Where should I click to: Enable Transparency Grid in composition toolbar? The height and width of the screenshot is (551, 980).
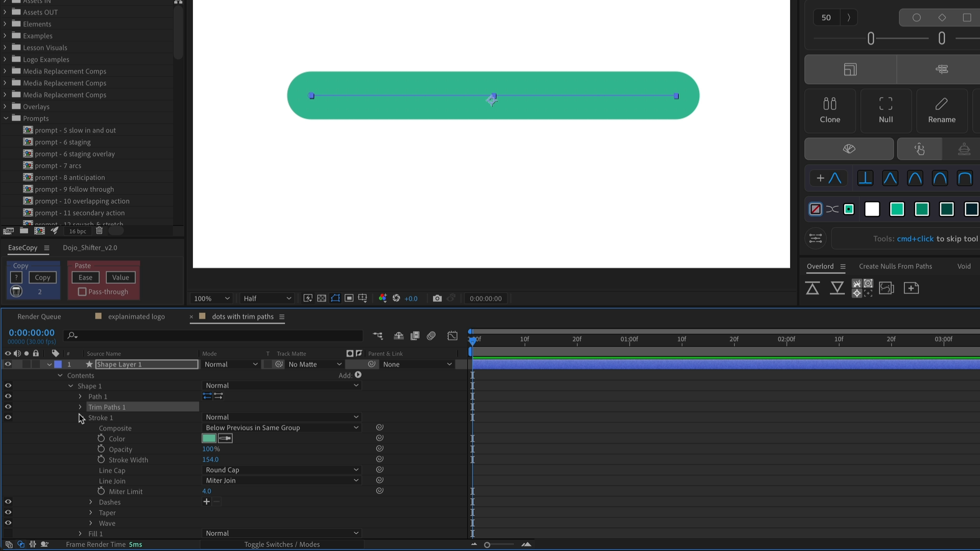pos(322,298)
